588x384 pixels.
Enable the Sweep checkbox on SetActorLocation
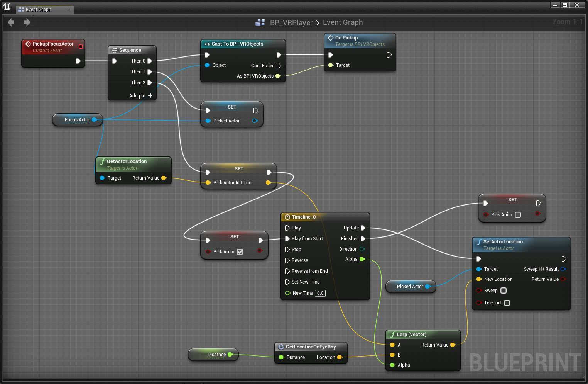(504, 291)
